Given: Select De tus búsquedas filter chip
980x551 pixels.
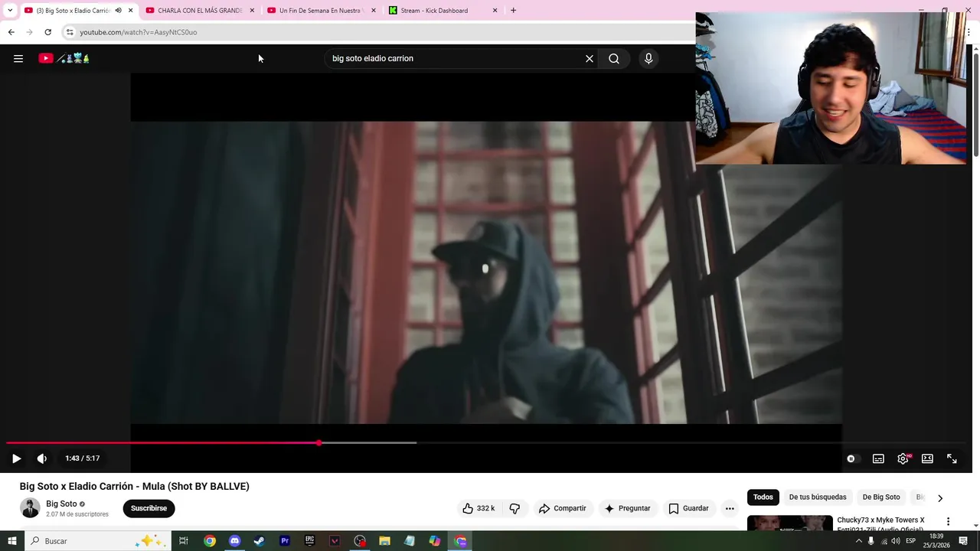Looking at the screenshot, I should 818,497.
